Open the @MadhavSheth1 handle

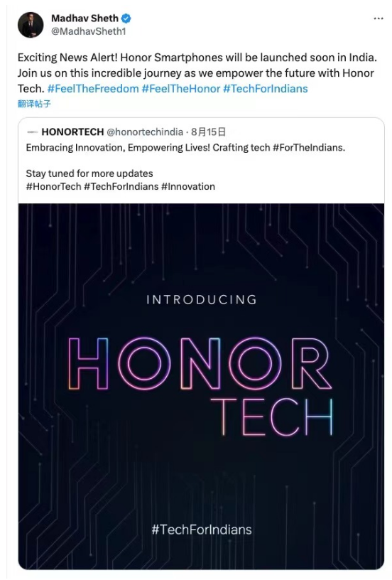(x=88, y=31)
